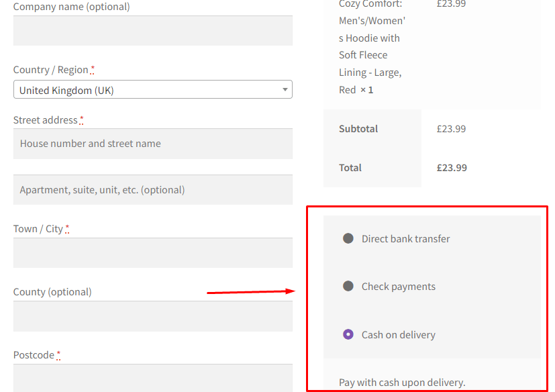This screenshot has width=555, height=392.
Task: Click the Company name field
Action: (x=152, y=30)
